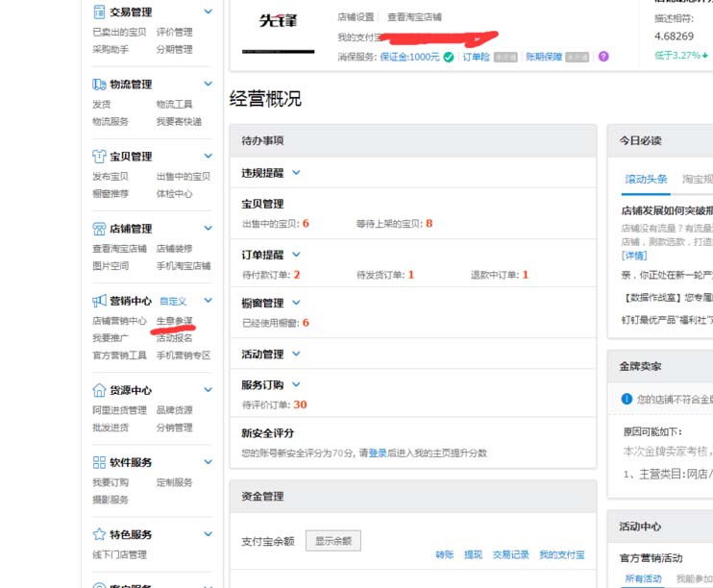Open 已卖出的宝贝 in the sidebar
The height and width of the screenshot is (588, 713).
[119, 33]
